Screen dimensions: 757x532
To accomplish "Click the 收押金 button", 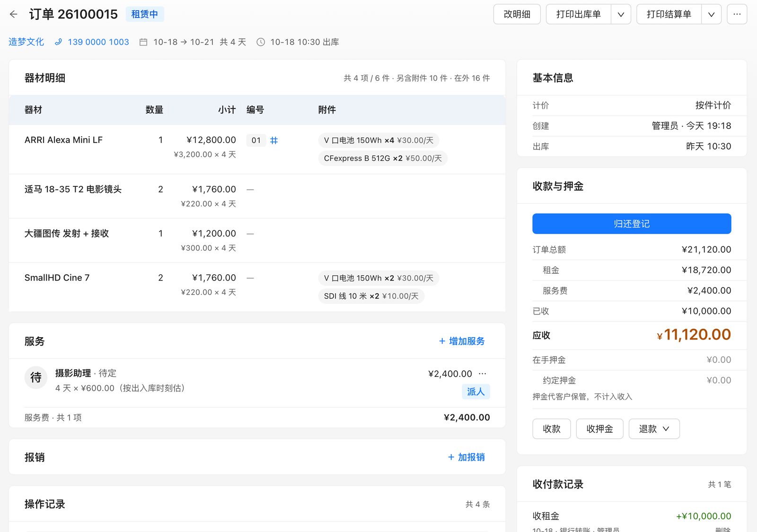I will pyautogui.click(x=599, y=429).
